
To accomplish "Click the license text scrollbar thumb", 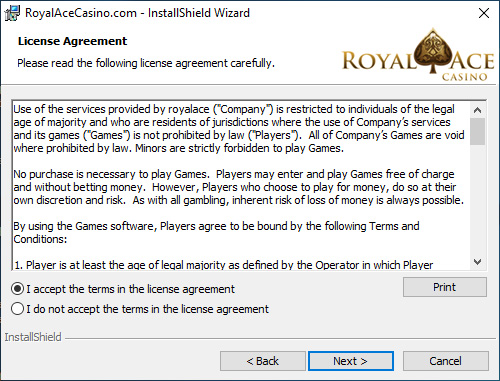I will click(477, 131).
